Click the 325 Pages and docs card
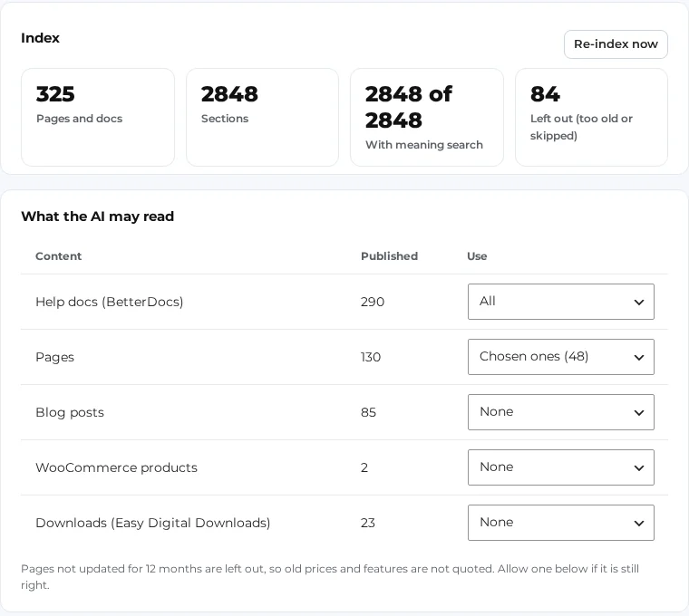This screenshot has width=689, height=616. (98, 117)
